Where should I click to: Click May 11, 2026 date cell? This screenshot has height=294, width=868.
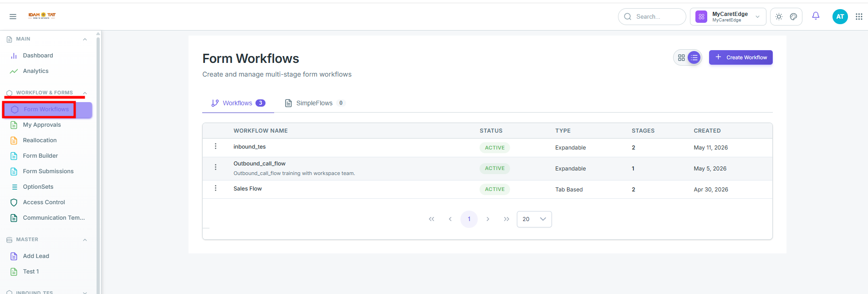(x=710, y=148)
